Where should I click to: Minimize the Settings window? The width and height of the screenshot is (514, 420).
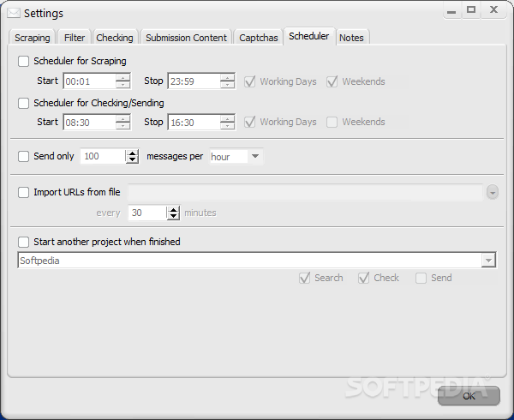(x=451, y=11)
